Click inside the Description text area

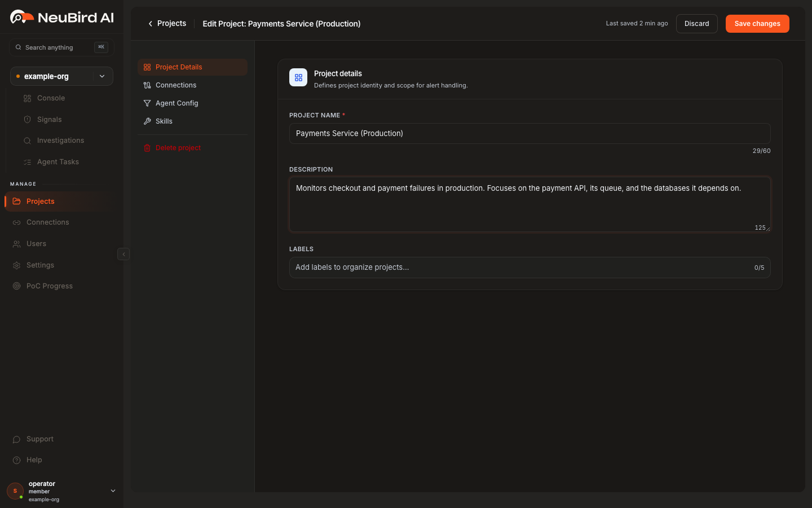530,204
